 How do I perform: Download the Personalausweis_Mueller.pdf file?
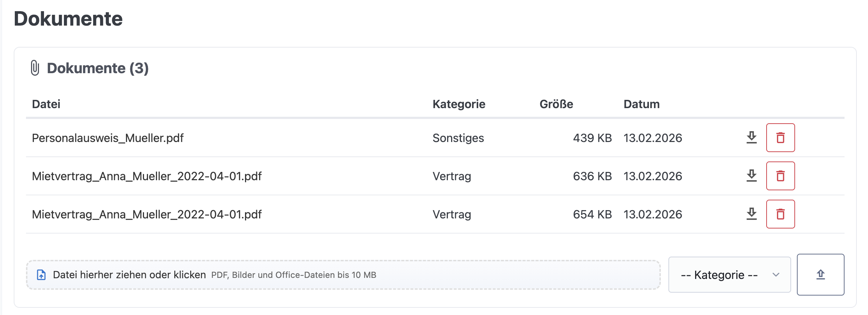[x=752, y=138]
